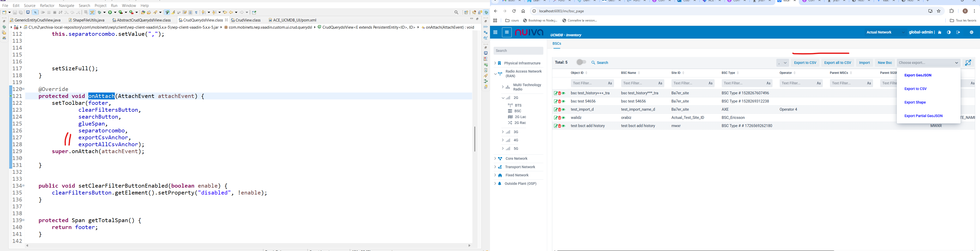Click the sidebar Search input field

pyautogui.click(x=518, y=51)
